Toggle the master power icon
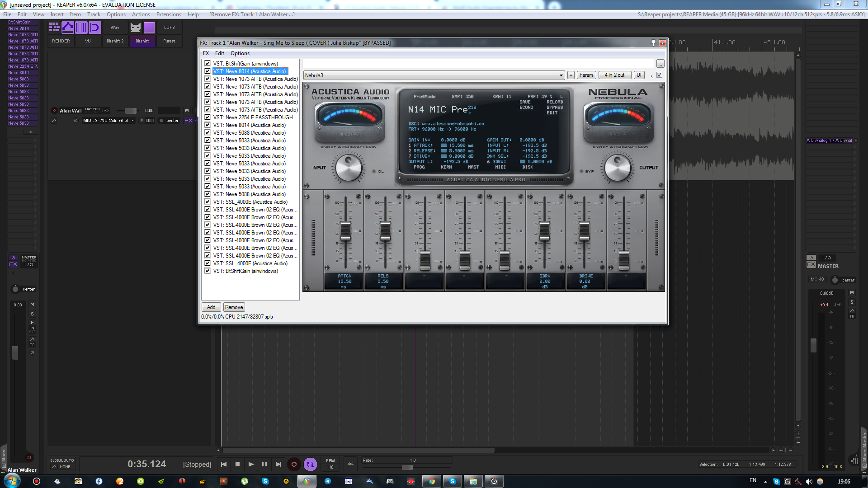This screenshot has width=868, height=488. point(811,258)
